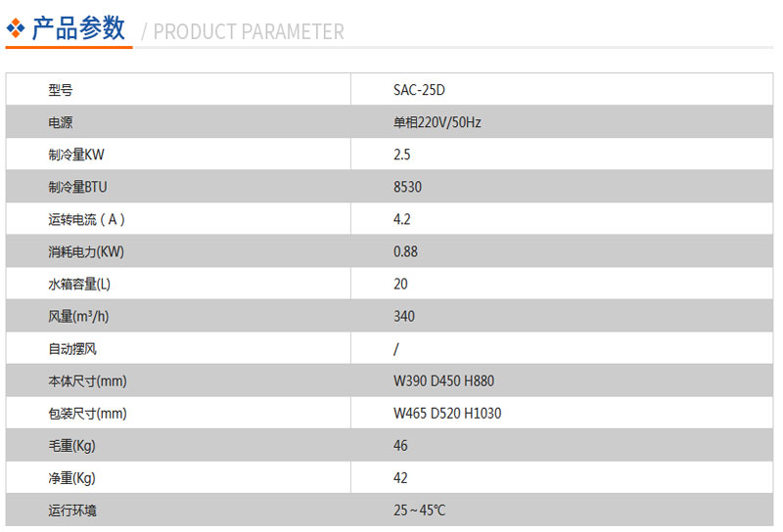Select the 25~45℃ operating environment value
The image size is (783, 532).
tap(419, 510)
